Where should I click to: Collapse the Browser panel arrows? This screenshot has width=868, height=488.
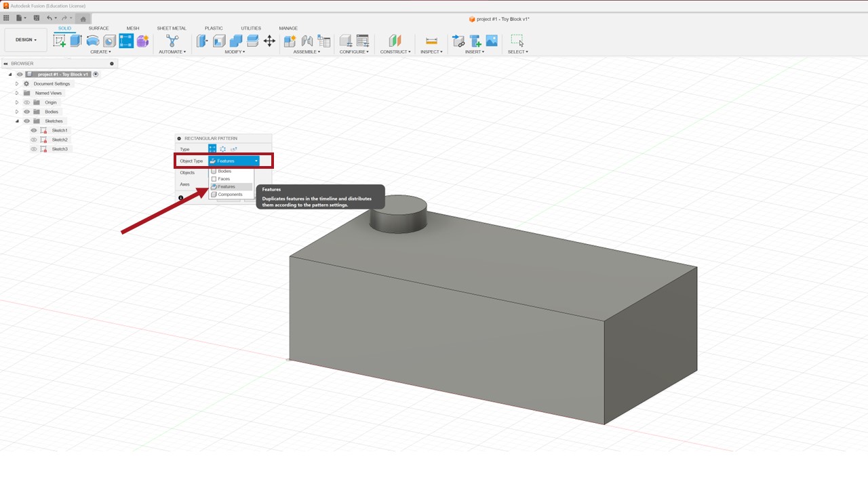tap(6, 64)
